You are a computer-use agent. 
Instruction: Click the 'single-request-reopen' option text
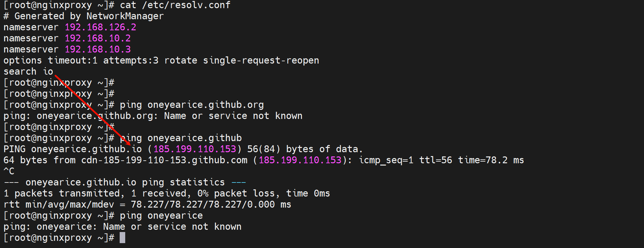pos(261,60)
